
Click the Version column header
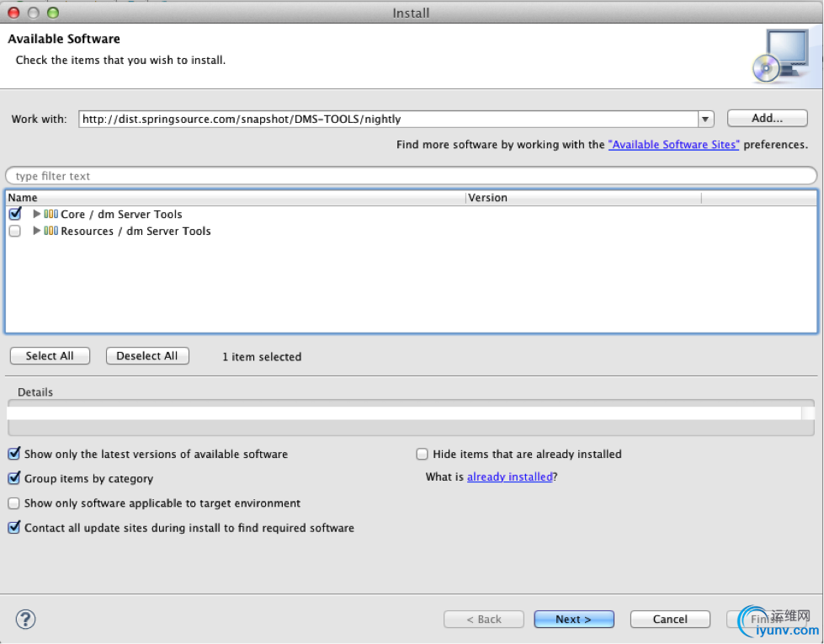click(x=583, y=198)
